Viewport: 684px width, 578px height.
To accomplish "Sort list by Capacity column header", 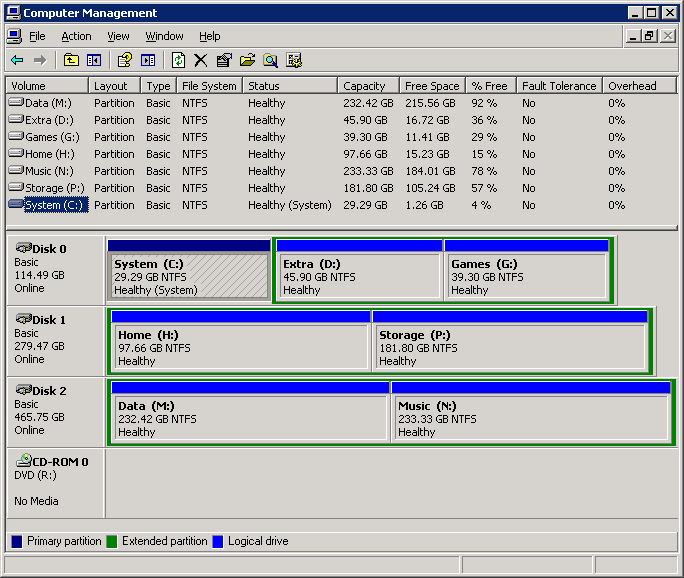I will pyautogui.click(x=367, y=86).
